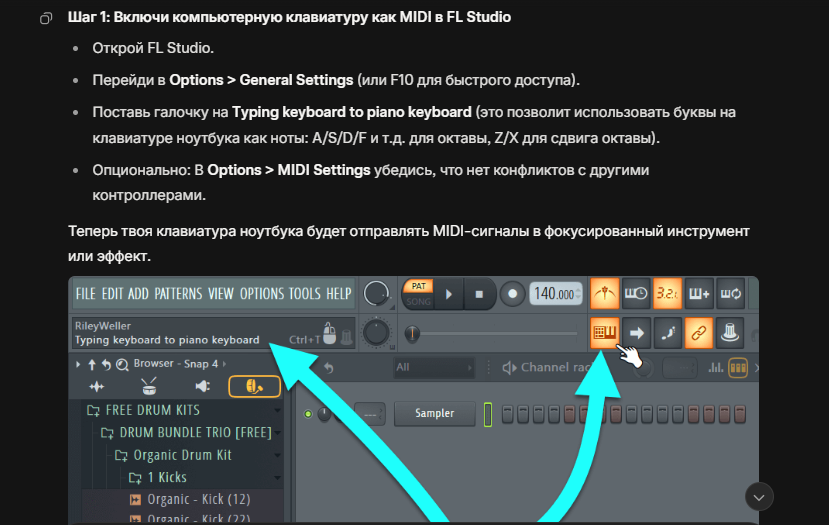Click the multilink to controllers knob icon
Image resolution: width=829 pixels, height=525 pixels.
pos(730,333)
